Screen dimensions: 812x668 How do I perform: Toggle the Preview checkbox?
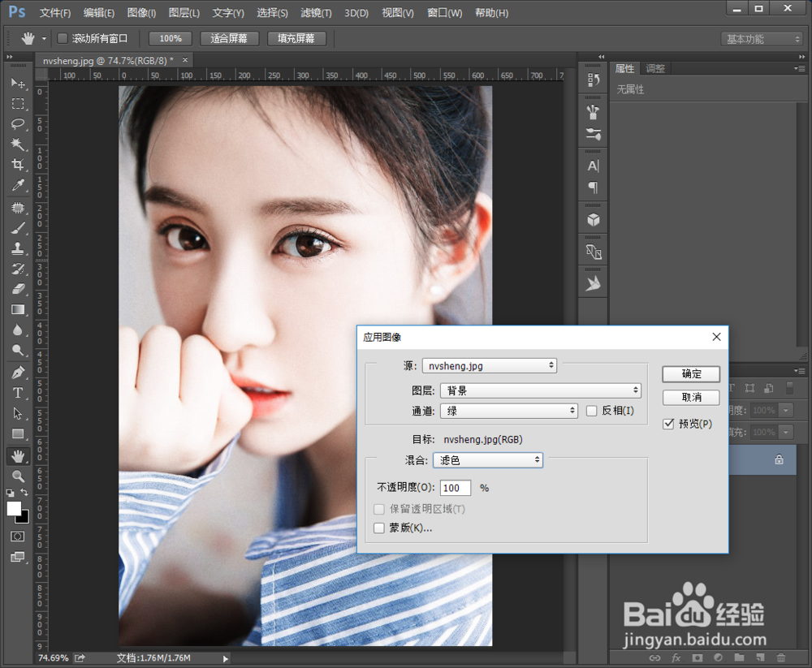pos(668,425)
